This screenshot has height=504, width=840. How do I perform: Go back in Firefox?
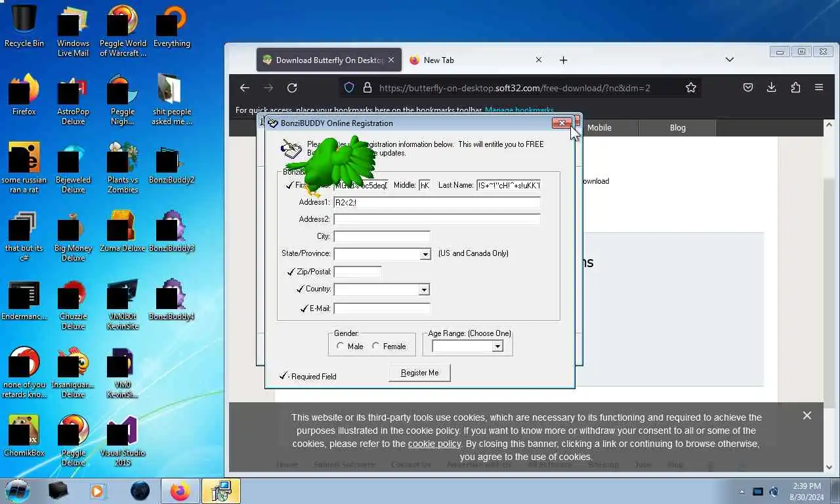(x=245, y=87)
